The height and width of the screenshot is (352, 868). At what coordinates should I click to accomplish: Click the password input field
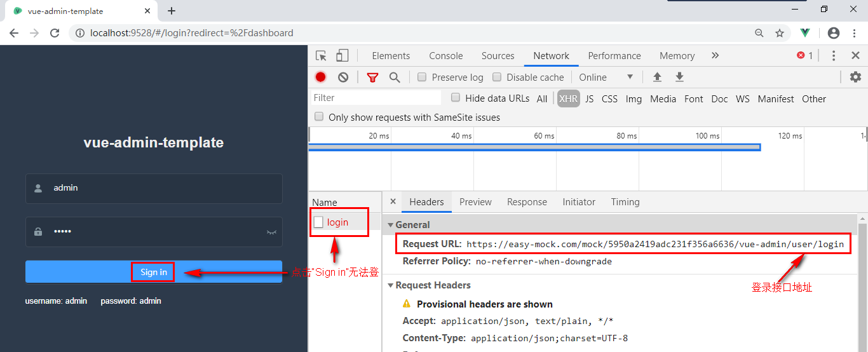click(x=154, y=232)
